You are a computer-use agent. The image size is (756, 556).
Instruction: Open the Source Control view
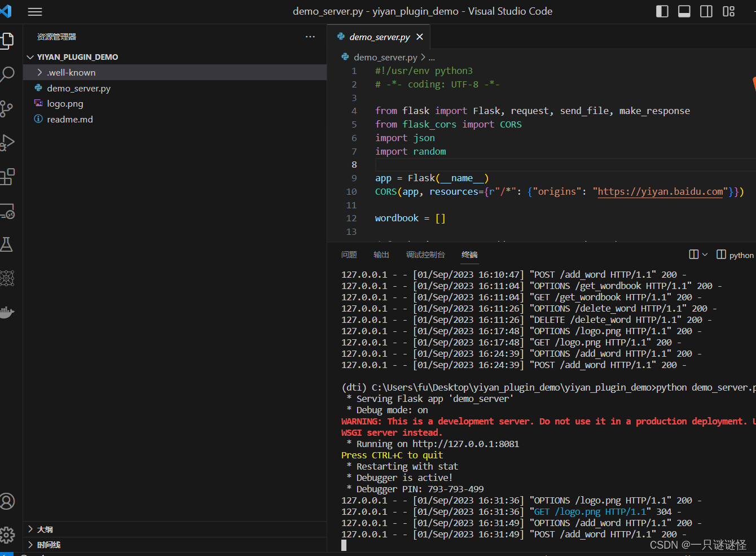tap(7, 108)
